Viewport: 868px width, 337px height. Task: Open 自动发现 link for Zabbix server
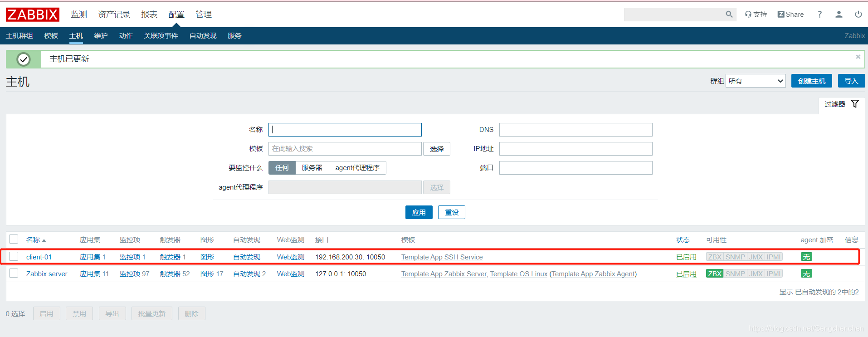247,274
